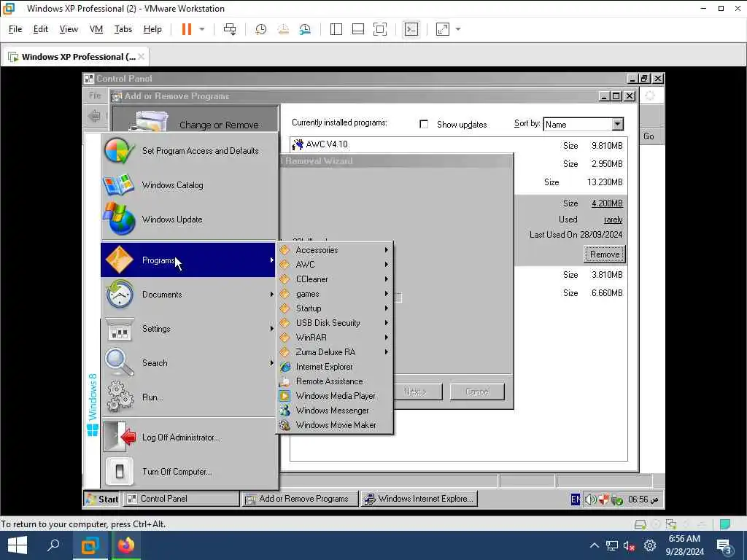
Task: Open Windows Catalog from Start menu
Action: (x=188, y=184)
